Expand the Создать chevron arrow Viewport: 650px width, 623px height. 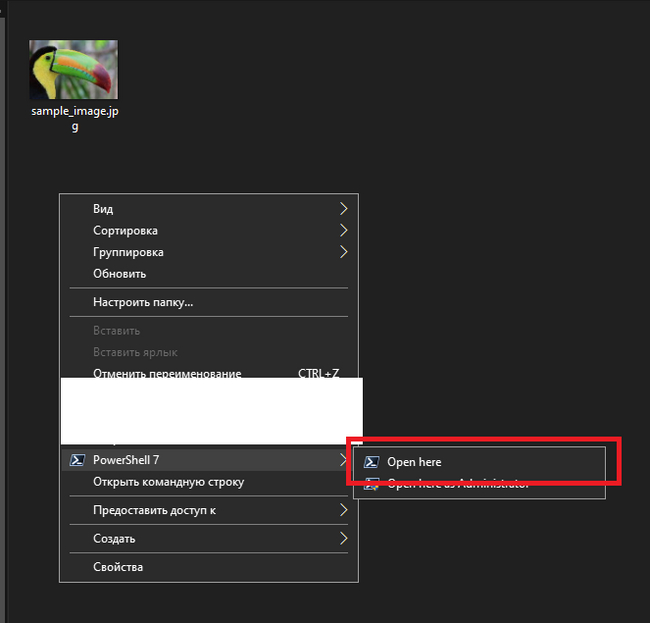(x=343, y=538)
